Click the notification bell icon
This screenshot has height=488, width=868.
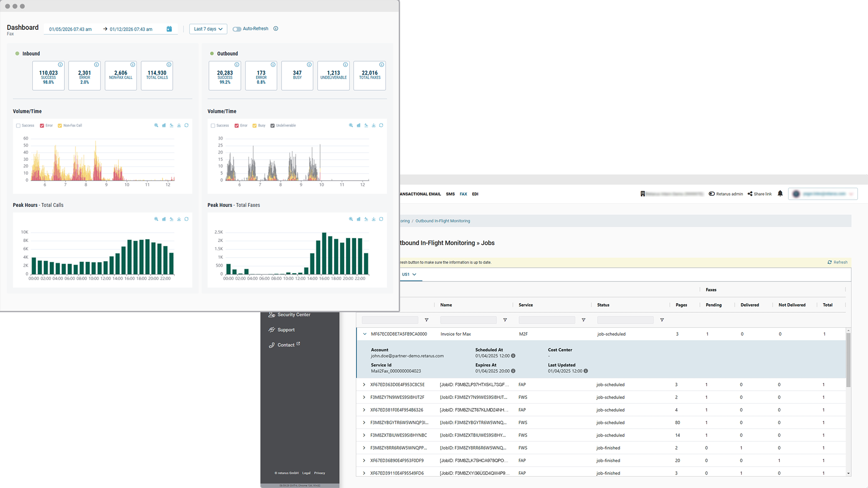(x=780, y=194)
